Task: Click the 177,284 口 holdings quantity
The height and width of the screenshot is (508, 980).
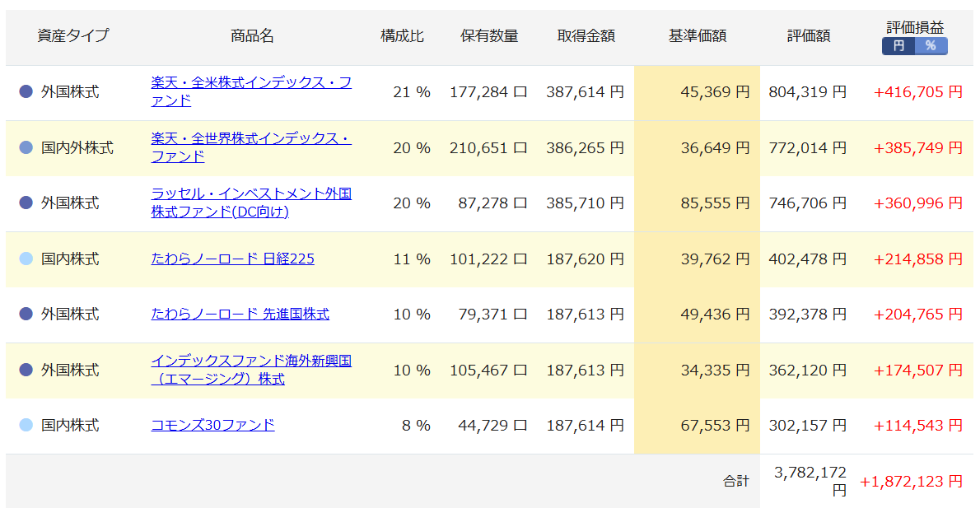Action: [x=488, y=92]
